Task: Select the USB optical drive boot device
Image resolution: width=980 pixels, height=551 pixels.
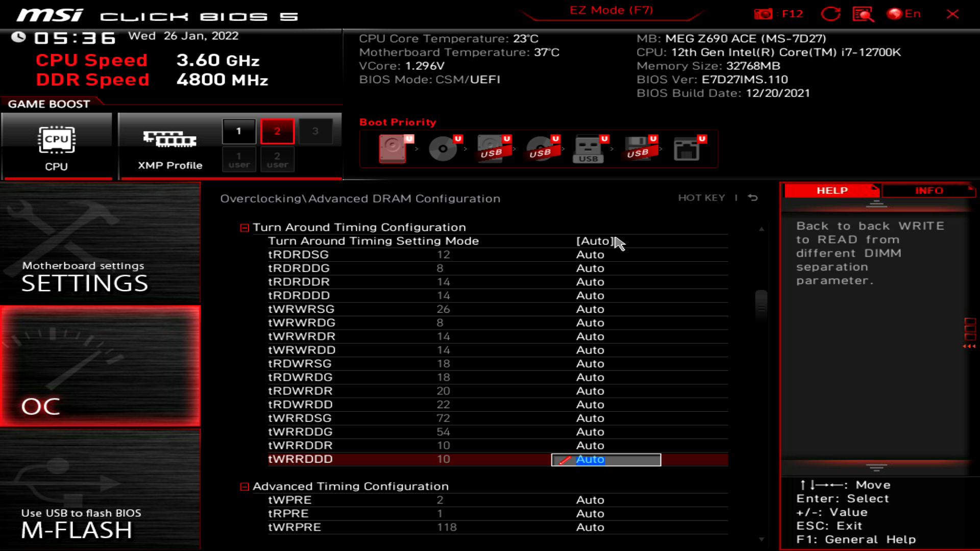Action: 543,148
